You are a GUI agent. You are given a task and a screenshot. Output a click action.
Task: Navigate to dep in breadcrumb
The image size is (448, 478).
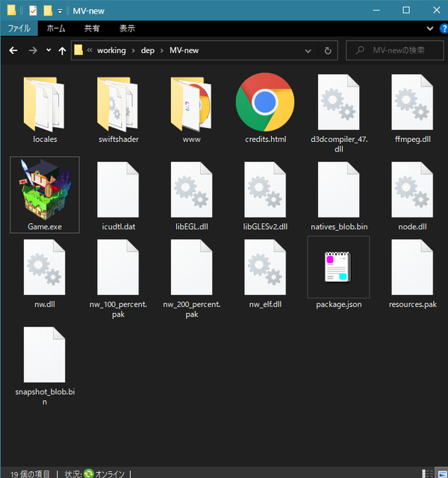pyautogui.click(x=148, y=51)
